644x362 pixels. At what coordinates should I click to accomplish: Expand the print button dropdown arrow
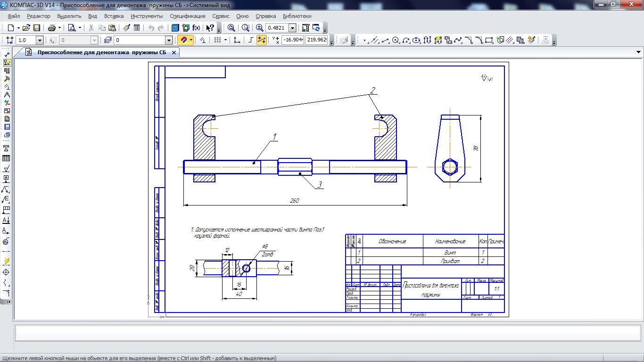point(59,28)
